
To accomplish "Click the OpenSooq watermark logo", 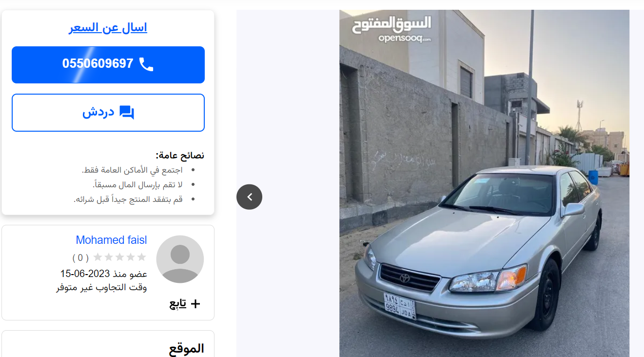I will [392, 29].
